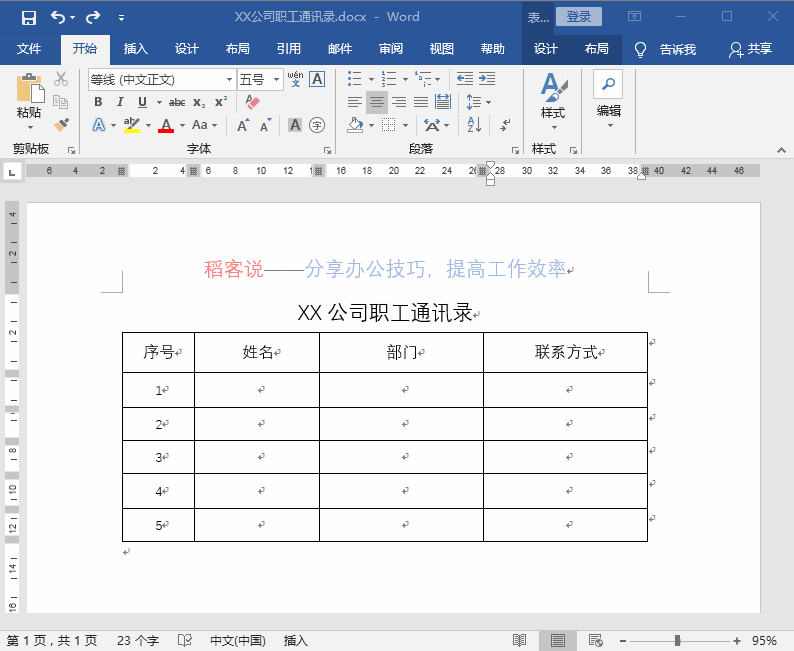Screen dimensions: 794x651
Task: Increase paragraph indent
Action: pos(487,79)
